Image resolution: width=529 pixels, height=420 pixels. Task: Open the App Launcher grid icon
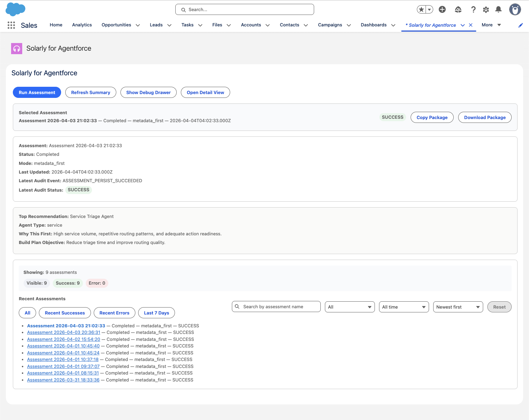(11, 25)
